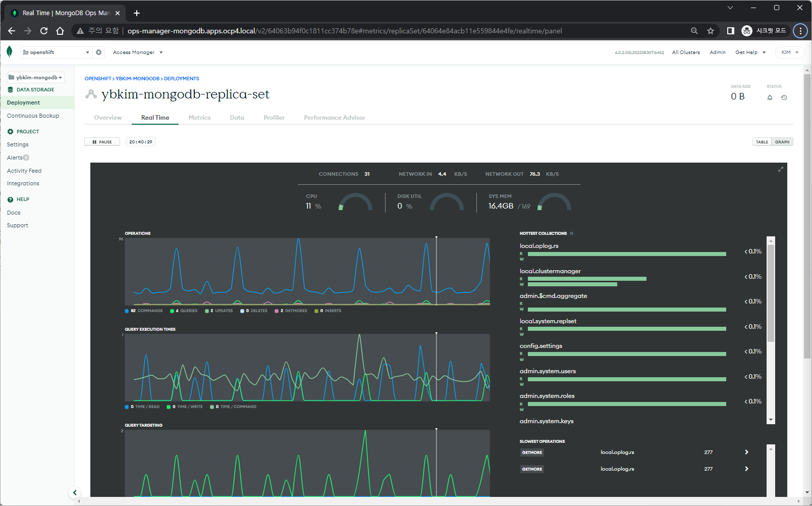Screen dimensions: 812x506
Task: Switch view to TABLE
Action: [x=762, y=142]
